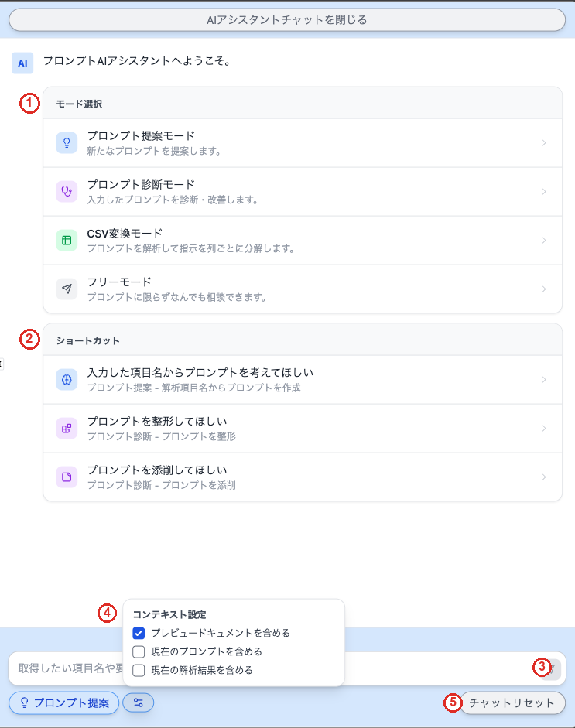Click the green table icon for CSV変換モード
The width and height of the screenshot is (575, 728).
67,241
